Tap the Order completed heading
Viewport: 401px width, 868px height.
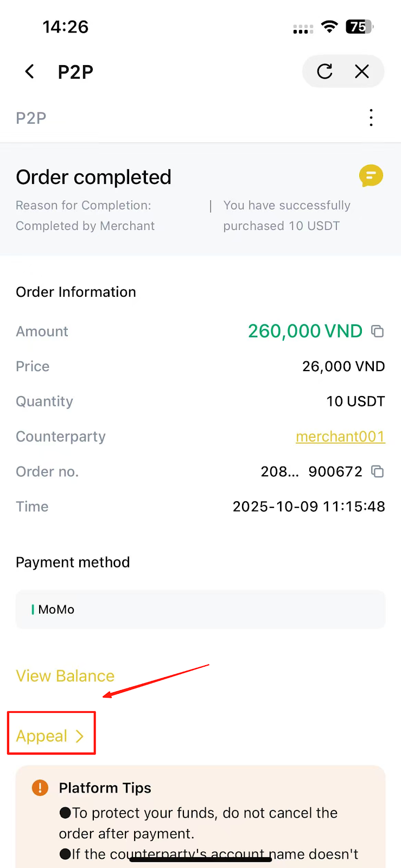click(93, 177)
